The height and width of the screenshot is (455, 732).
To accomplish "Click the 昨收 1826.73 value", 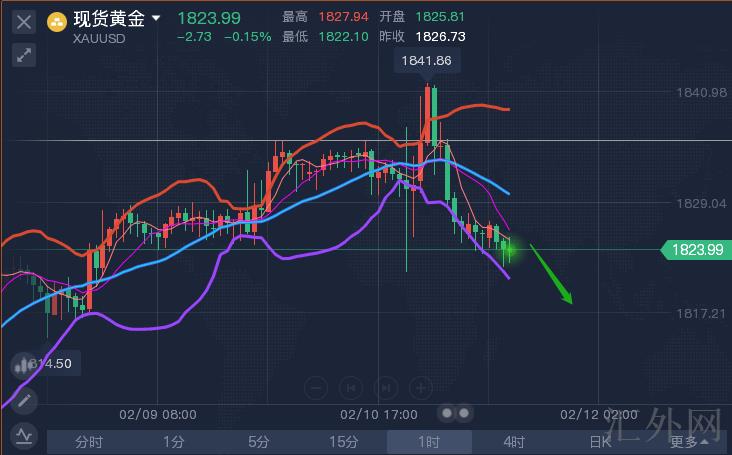I will click(x=440, y=36).
